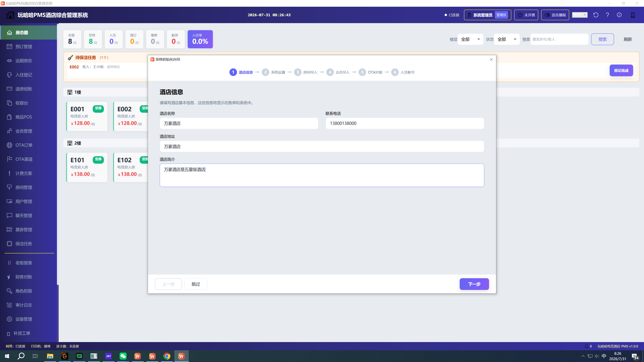Select wizard step 5 OTA对接

coord(370,72)
